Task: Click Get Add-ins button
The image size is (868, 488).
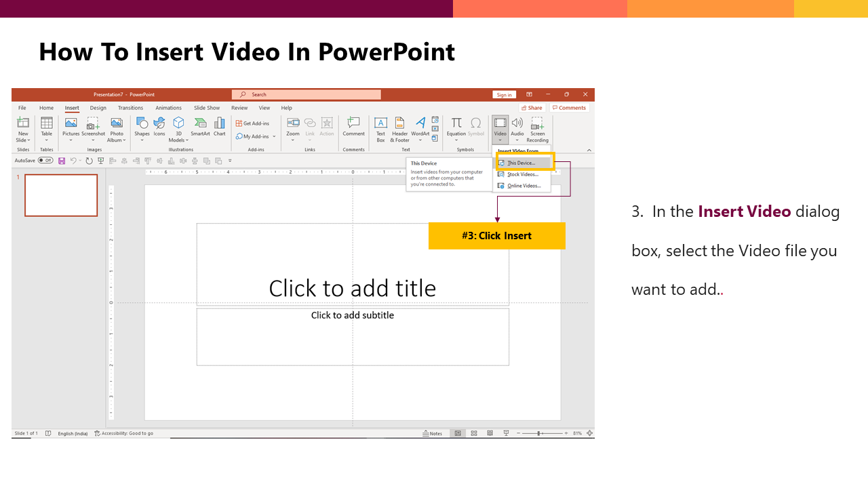Action: pos(252,123)
